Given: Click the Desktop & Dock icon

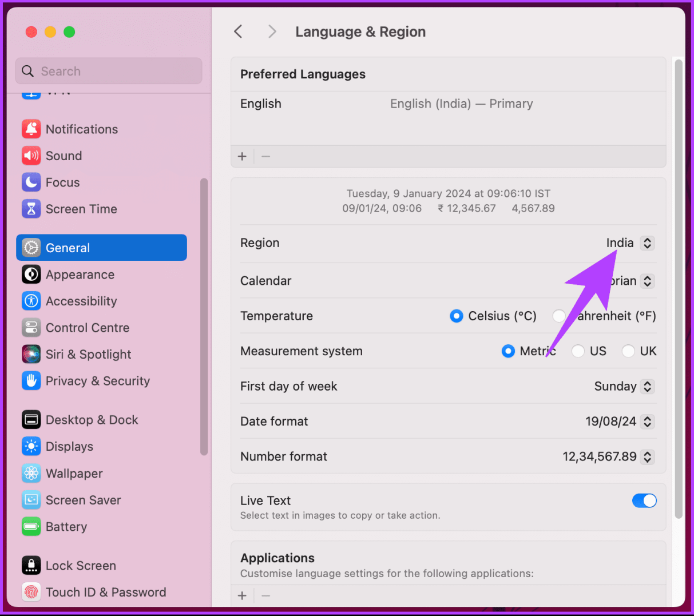Looking at the screenshot, I should (x=31, y=420).
